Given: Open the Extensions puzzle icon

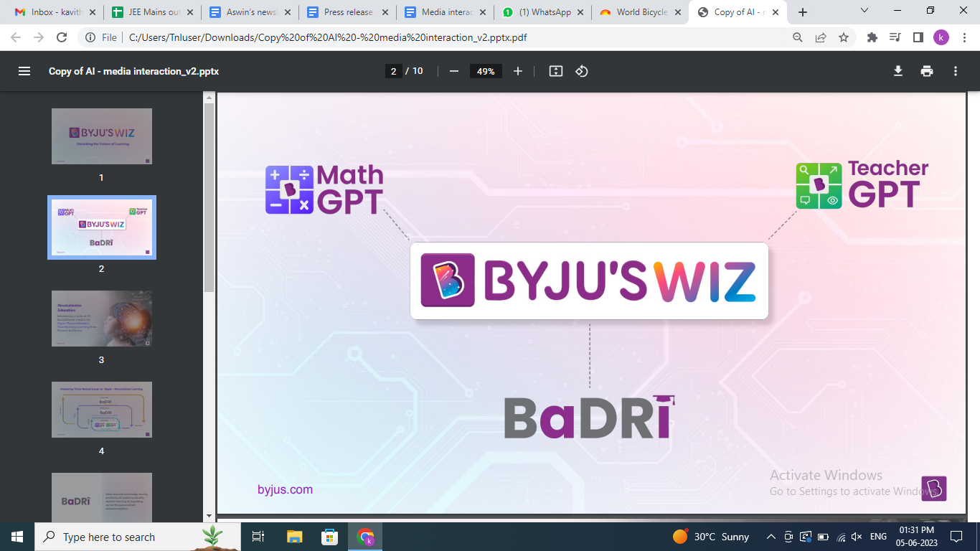Looking at the screenshot, I should coord(872,37).
